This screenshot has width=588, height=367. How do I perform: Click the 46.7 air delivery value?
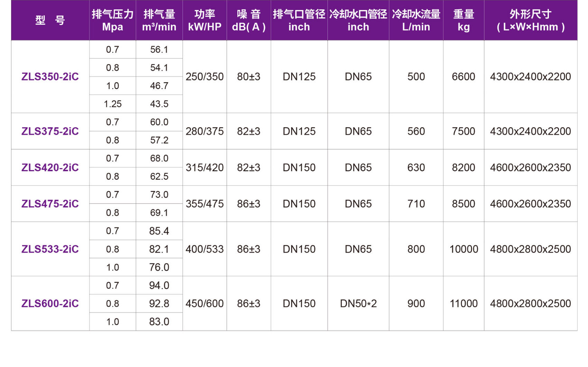coord(159,86)
